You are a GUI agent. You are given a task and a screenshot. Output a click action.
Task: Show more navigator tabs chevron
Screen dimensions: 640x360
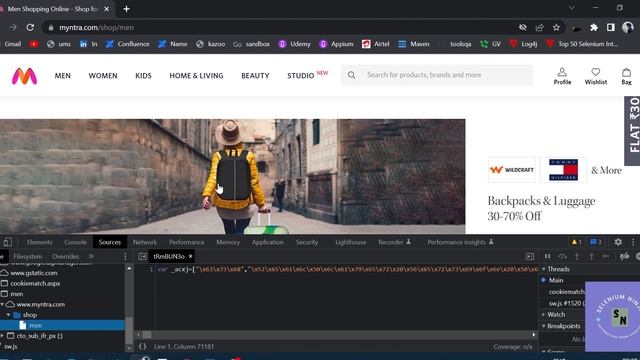coord(91,256)
